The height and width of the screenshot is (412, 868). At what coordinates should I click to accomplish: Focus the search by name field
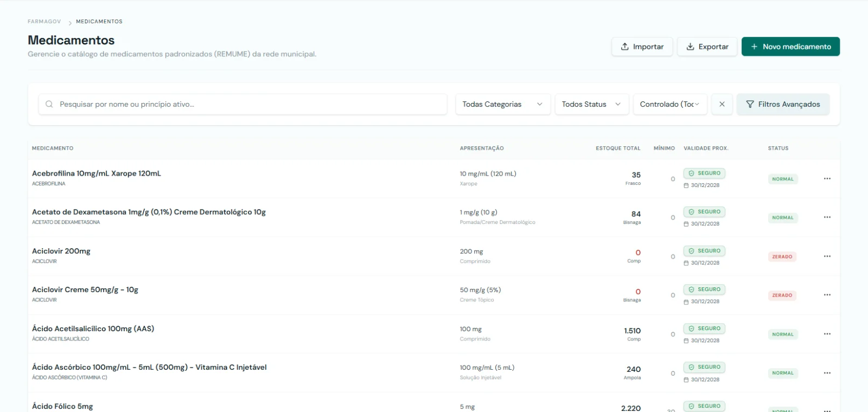point(243,104)
